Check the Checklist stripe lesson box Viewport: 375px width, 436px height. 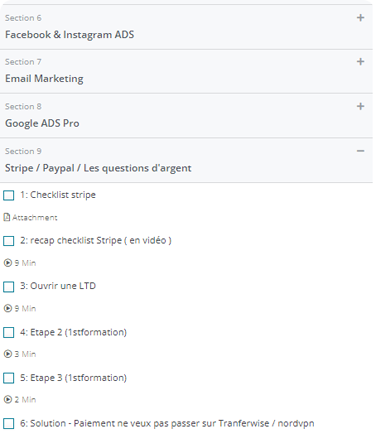[x=9, y=195]
